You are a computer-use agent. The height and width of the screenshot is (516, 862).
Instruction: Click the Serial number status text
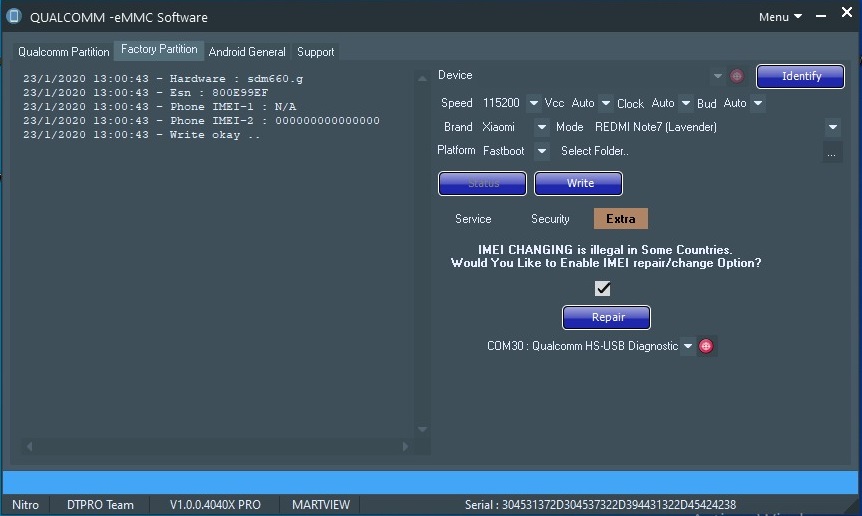[600, 504]
